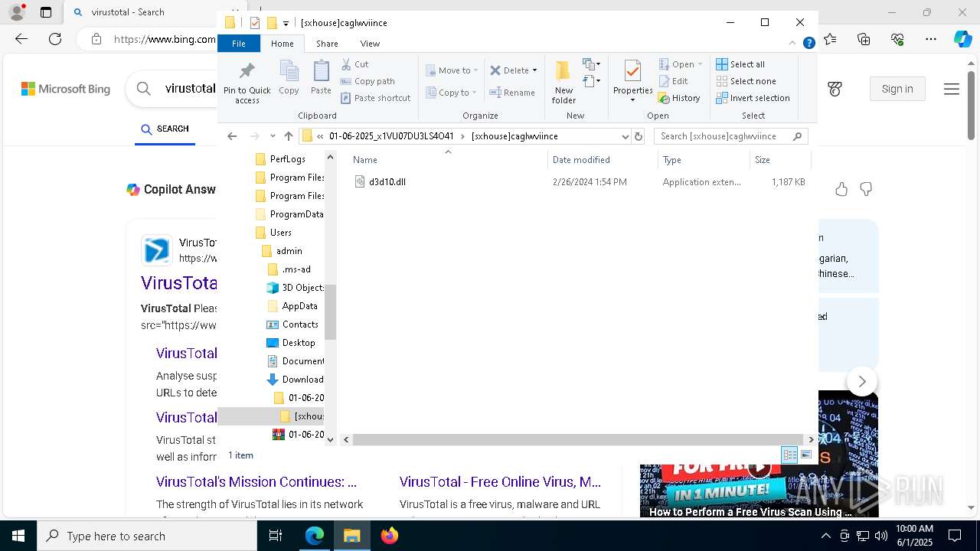
Task: Open Bing hamburger menu
Action: (952, 90)
